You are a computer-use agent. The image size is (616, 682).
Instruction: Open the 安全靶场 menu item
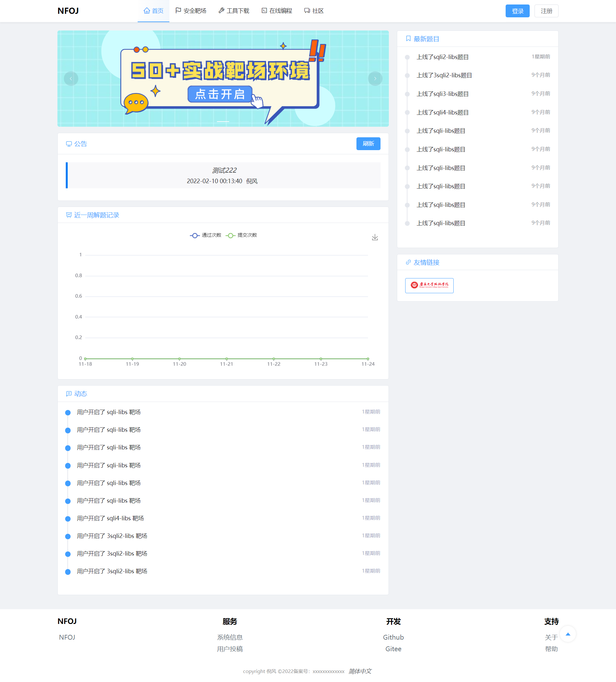pos(191,11)
